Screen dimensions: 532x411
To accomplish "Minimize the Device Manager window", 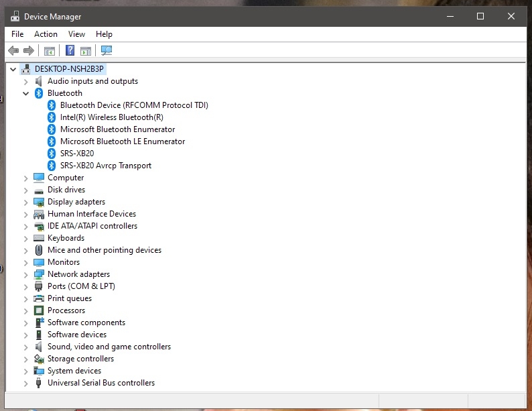I will tap(450, 16).
